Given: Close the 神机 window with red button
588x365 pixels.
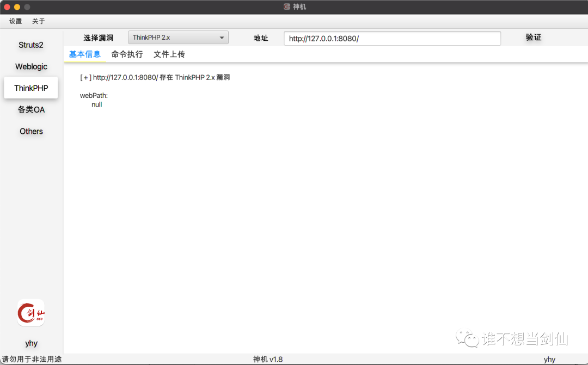Looking at the screenshot, I should [7, 7].
